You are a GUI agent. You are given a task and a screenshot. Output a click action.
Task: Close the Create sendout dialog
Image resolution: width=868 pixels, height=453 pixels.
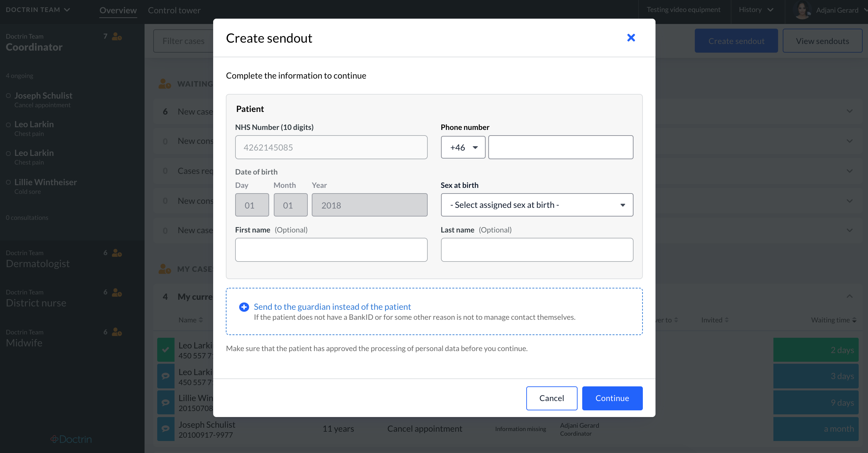point(631,38)
